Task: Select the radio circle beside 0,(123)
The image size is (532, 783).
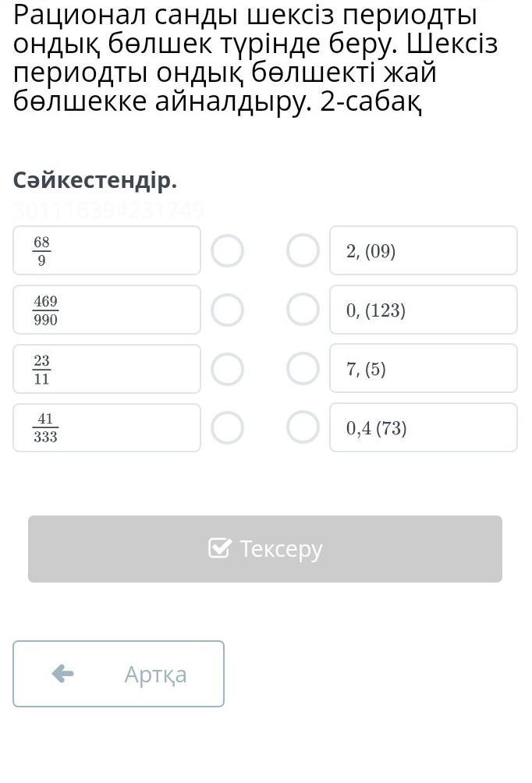Action: pyautogui.click(x=303, y=310)
